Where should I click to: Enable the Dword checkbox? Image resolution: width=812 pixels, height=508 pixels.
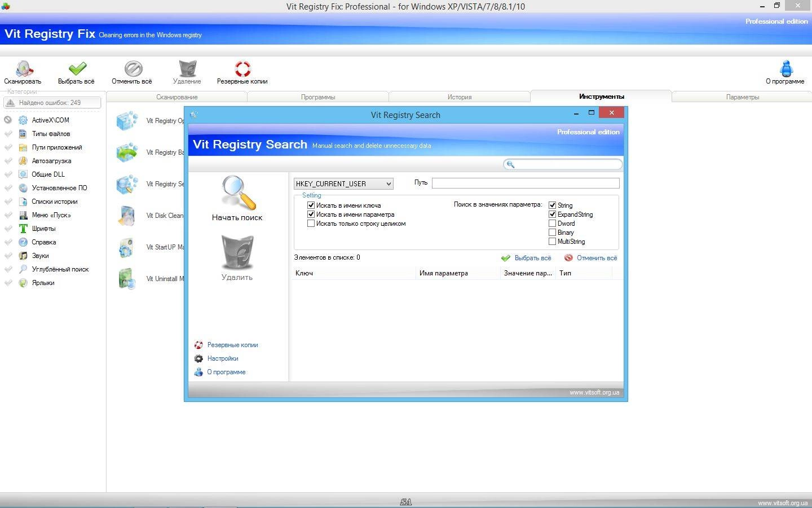click(553, 224)
